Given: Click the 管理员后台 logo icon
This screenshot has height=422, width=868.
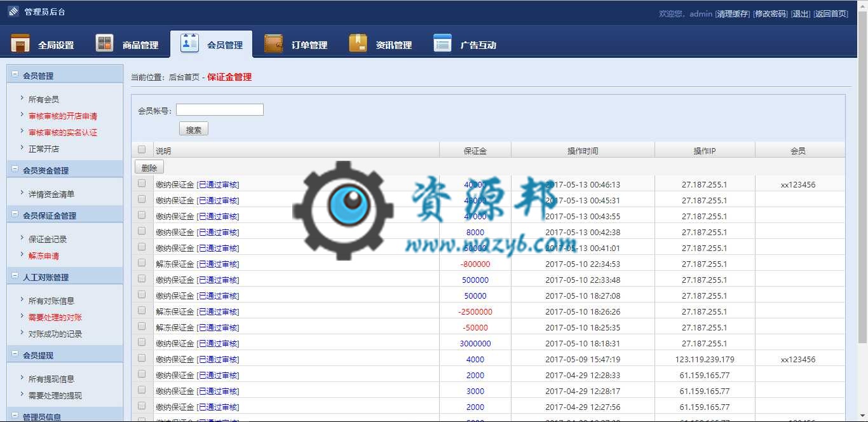Looking at the screenshot, I should click(x=13, y=11).
